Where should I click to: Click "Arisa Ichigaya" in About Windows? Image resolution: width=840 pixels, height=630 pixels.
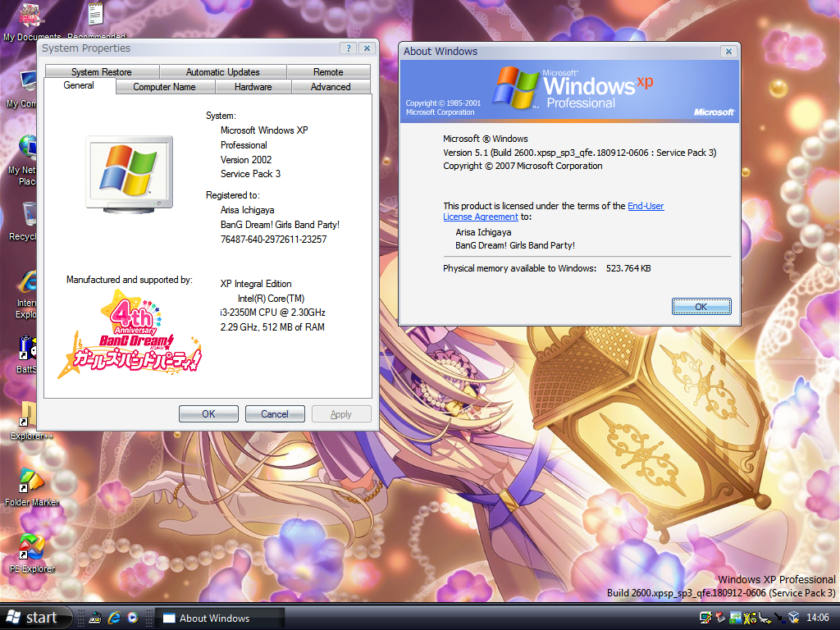(x=483, y=232)
